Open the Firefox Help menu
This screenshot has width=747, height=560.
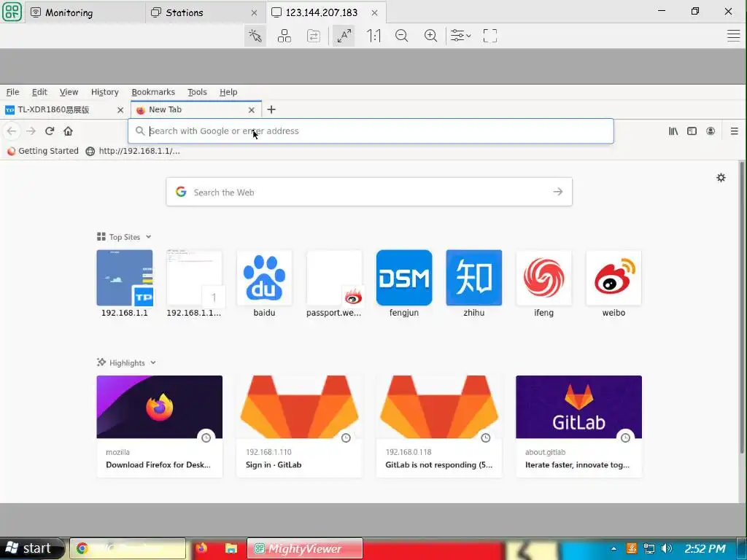click(228, 92)
